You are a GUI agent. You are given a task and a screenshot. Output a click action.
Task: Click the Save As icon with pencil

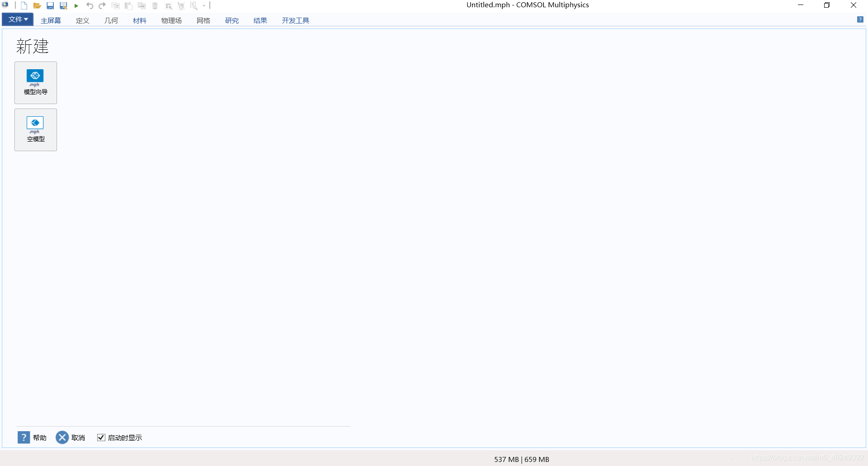point(63,5)
